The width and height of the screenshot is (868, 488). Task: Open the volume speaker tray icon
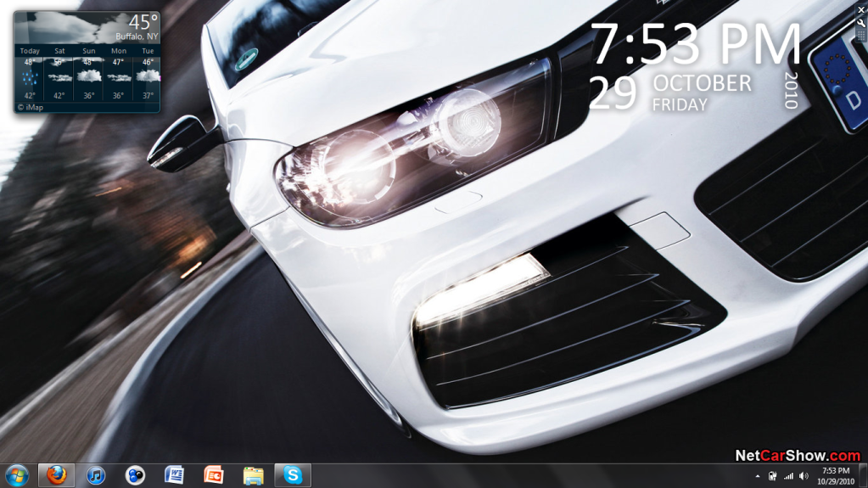coord(804,476)
